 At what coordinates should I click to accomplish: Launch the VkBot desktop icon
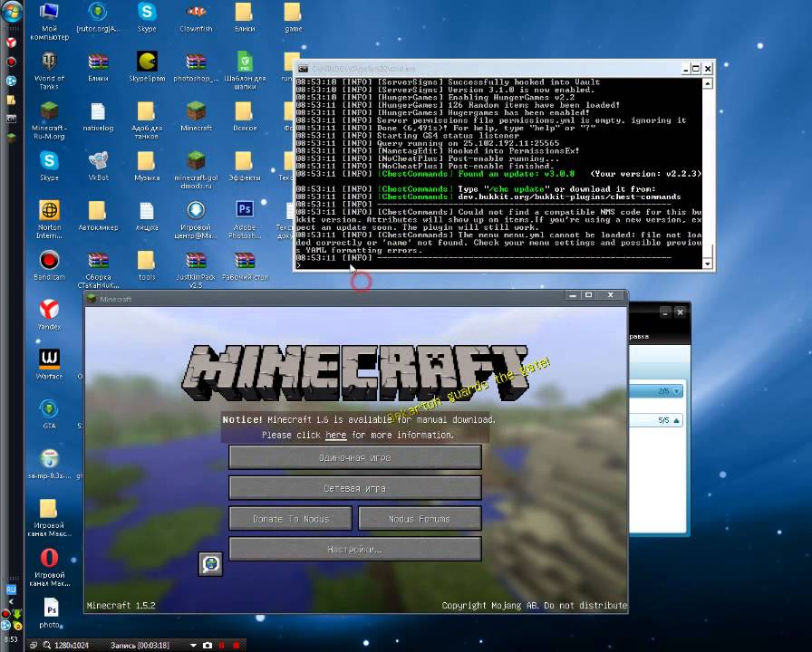98,166
